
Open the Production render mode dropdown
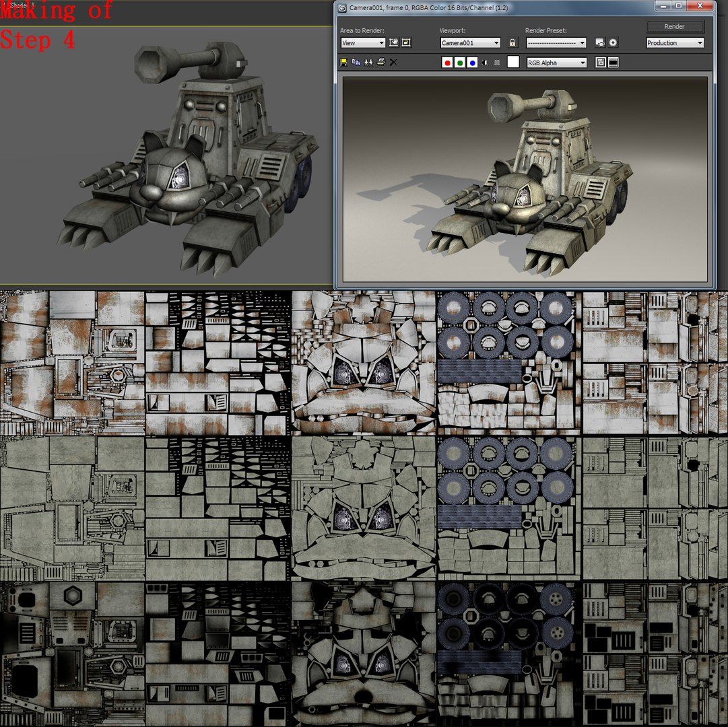click(675, 42)
